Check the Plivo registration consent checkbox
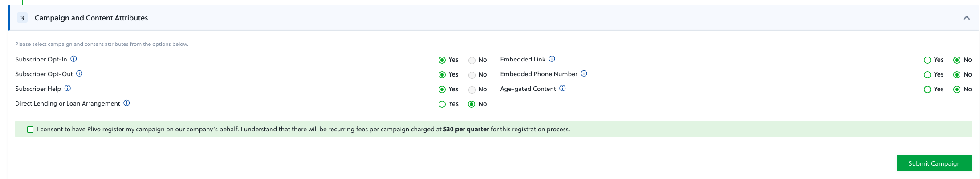 tap(30, 130)
